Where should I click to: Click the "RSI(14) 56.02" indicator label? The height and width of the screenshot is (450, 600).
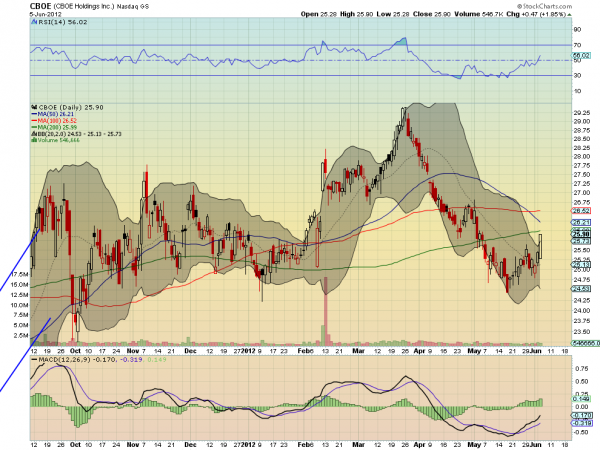tap(62, 22)
